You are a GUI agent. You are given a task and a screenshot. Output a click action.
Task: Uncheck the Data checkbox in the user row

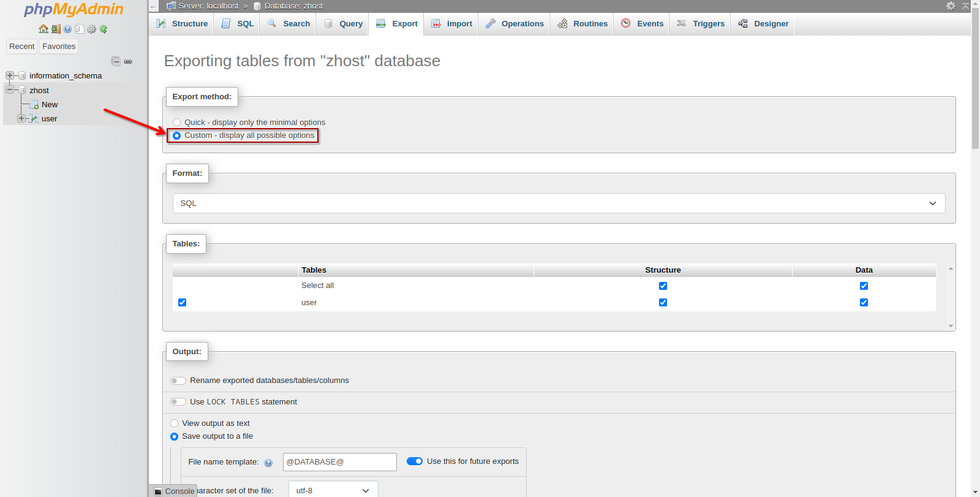(x=864, y=302)
